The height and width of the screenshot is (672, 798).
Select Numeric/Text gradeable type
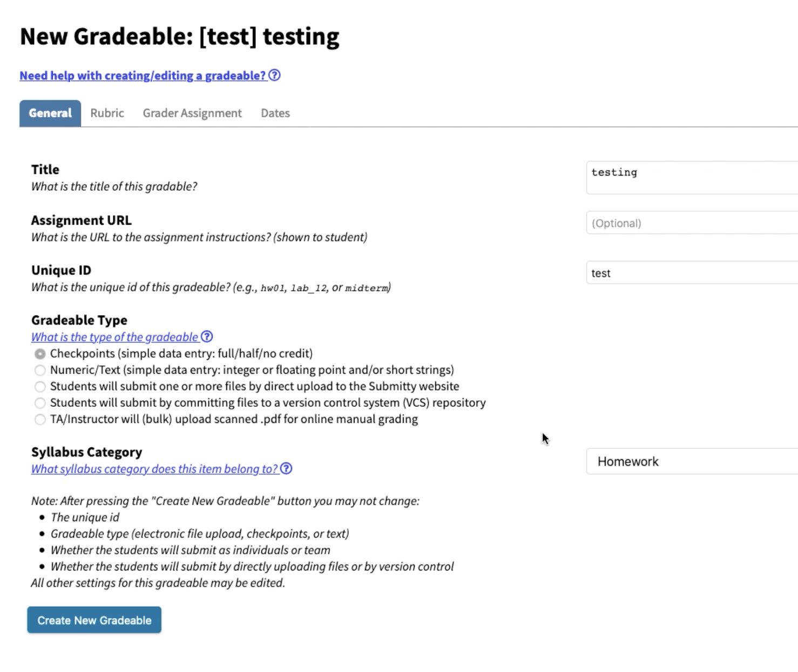pos(40,370)
